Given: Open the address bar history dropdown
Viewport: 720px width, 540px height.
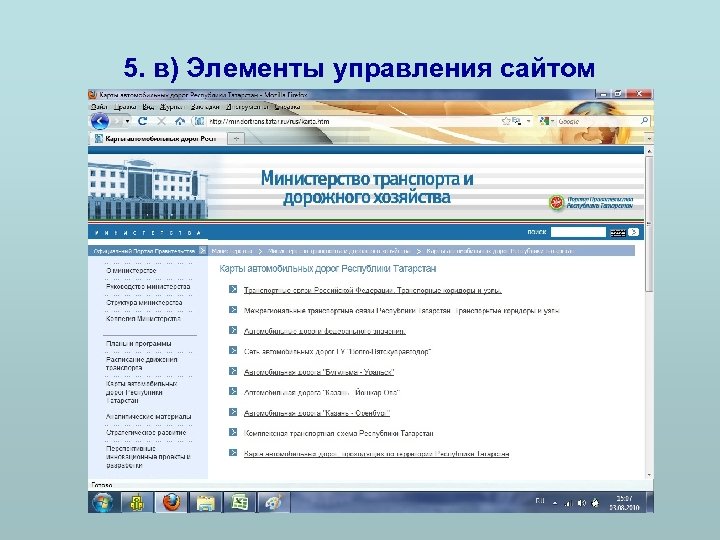Looking at the screenshot, I should (529, 121).
